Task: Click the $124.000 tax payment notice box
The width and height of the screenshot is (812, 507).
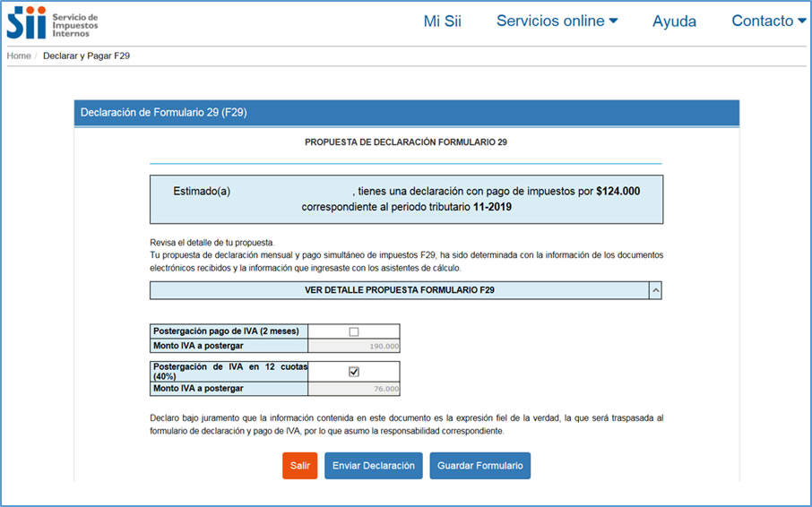Action: point(406,200)
